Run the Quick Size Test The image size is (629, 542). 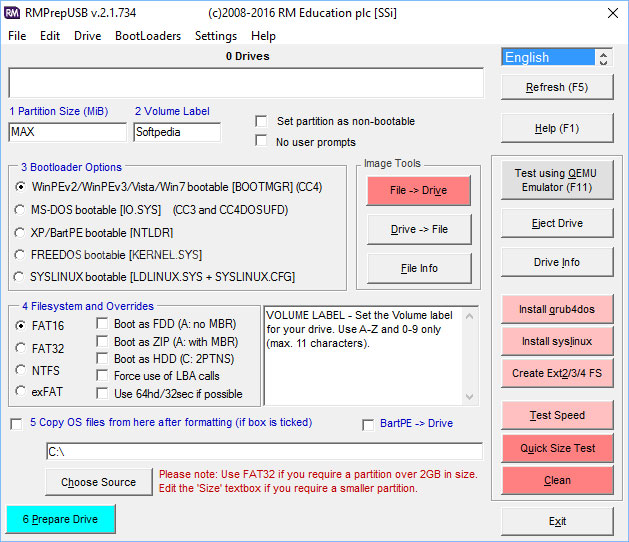click(557, 448)
